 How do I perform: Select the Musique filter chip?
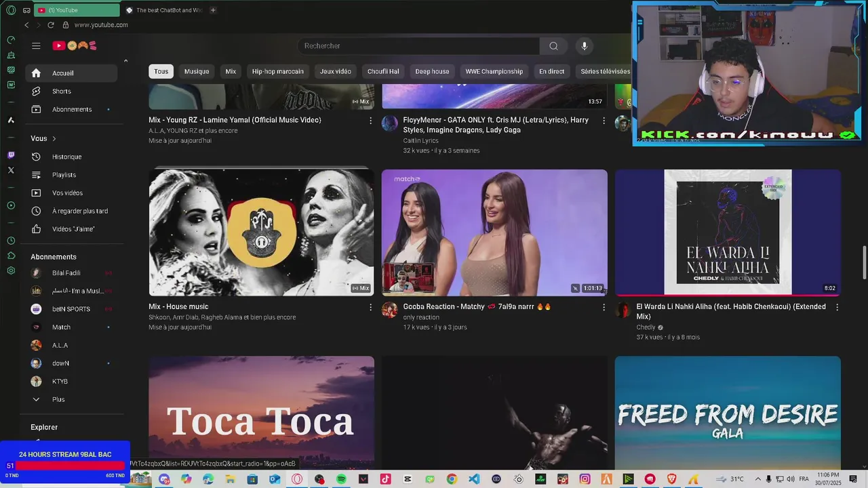tap(197, 71)
